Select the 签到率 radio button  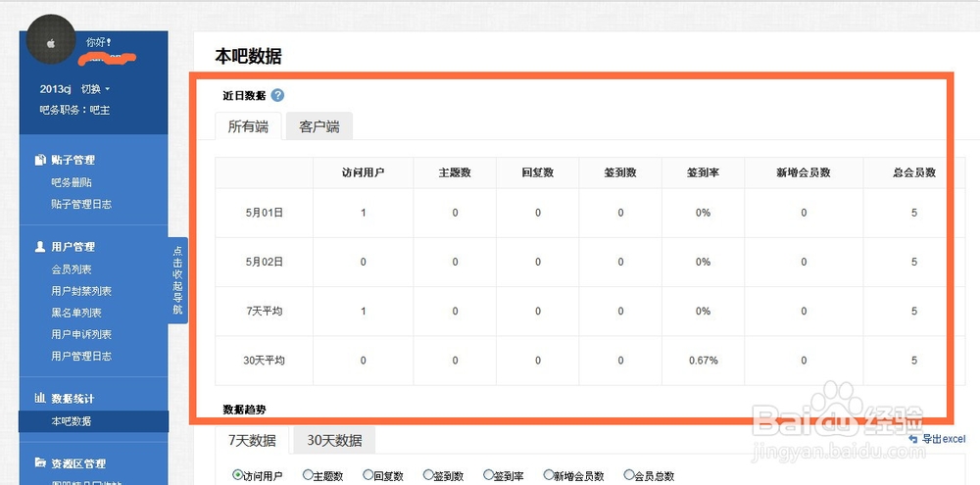(x=488, y=475)
